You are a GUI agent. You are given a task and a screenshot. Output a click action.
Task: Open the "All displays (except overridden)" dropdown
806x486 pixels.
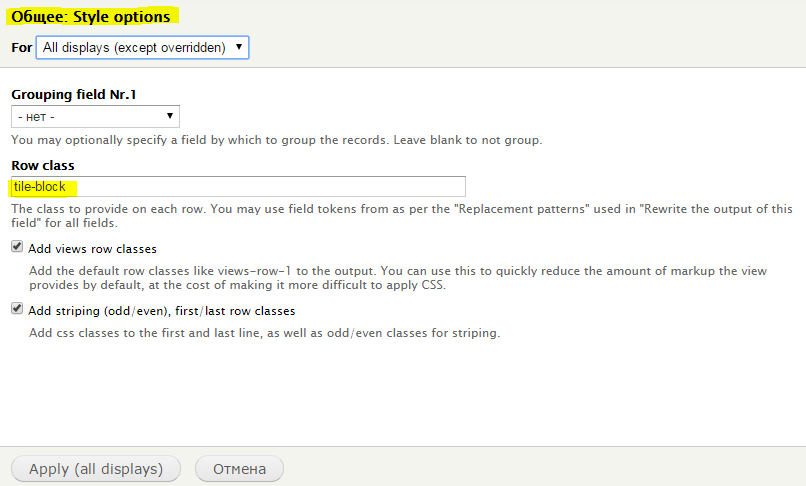142,47
